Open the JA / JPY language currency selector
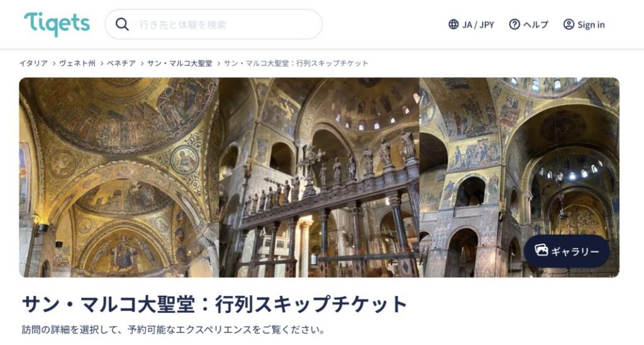The width and height of the screenshot is (644, 345). (x=471, y=25)
